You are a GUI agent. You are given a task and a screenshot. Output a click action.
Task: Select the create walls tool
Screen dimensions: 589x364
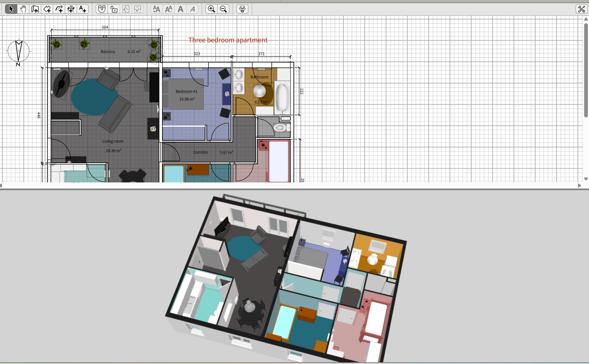35,9
